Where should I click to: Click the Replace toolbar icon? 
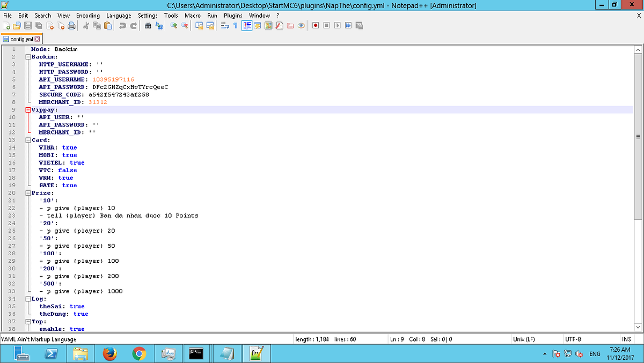pos(159,25)
